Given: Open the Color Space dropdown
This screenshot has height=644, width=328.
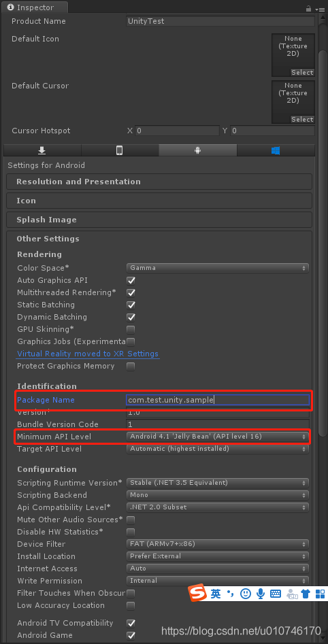Looking at the screenshot, I should tap(218, 268).
